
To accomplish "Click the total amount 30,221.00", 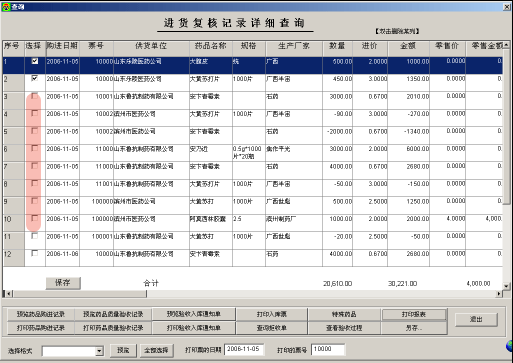I will [x=402, y=284].
